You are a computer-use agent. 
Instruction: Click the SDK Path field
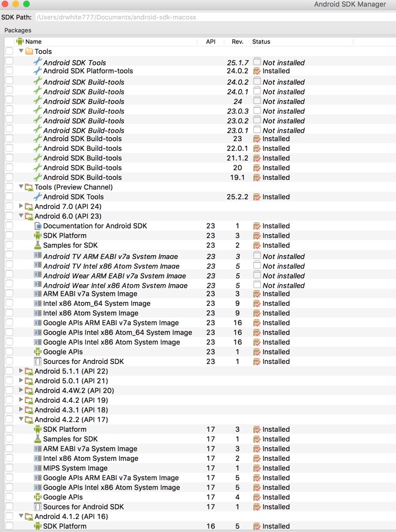coord(215,17)
